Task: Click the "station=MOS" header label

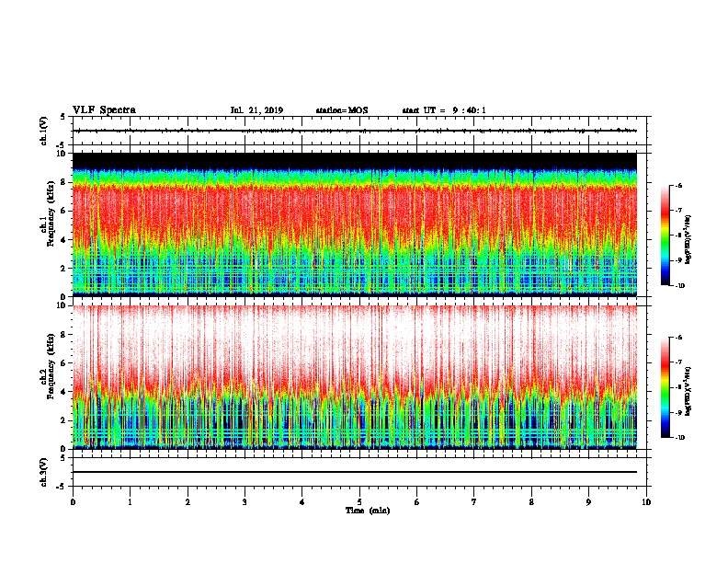Action: click(x=342, y=110)
